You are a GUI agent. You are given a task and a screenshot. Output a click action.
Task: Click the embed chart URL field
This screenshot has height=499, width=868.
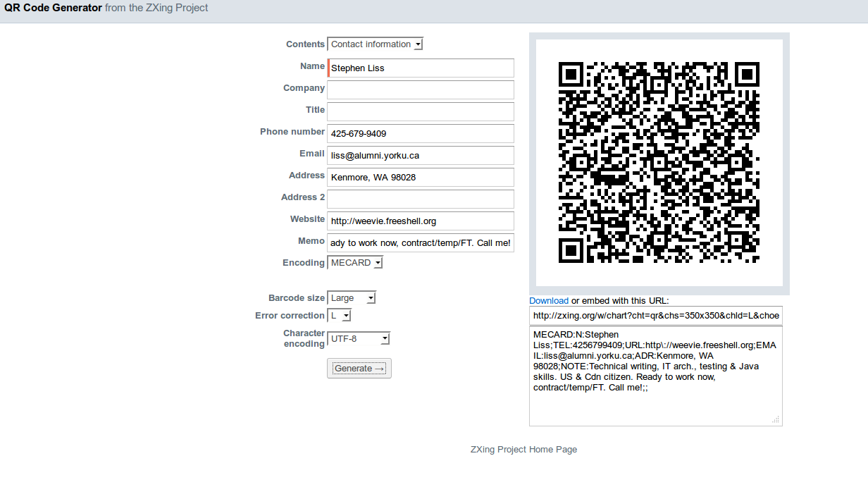(655, 315)
